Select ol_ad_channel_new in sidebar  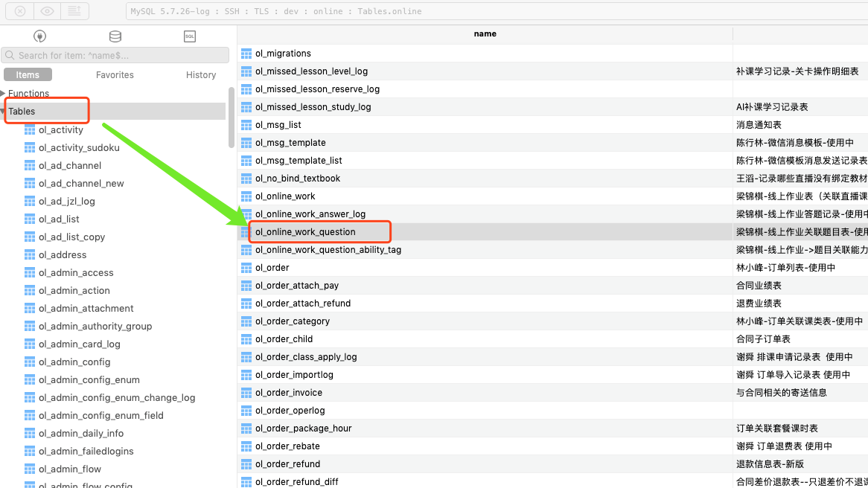pos(81,183)
